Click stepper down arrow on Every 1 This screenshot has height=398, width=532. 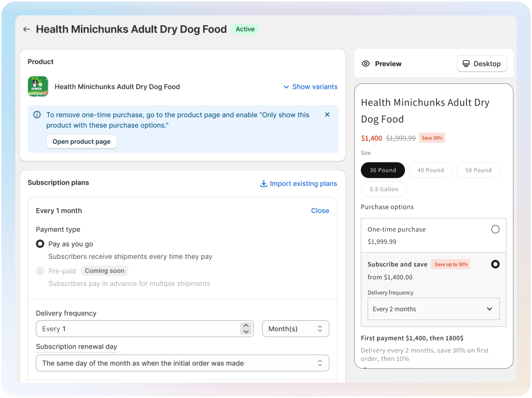[x=246, y=332]
